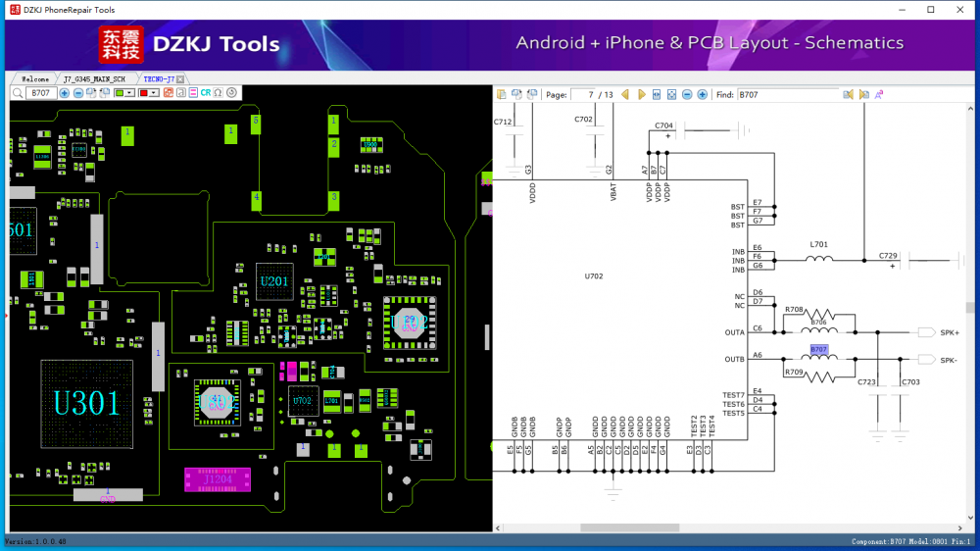Click the C729 capacitor label
The image size is (980, 551).
(888, 256)
